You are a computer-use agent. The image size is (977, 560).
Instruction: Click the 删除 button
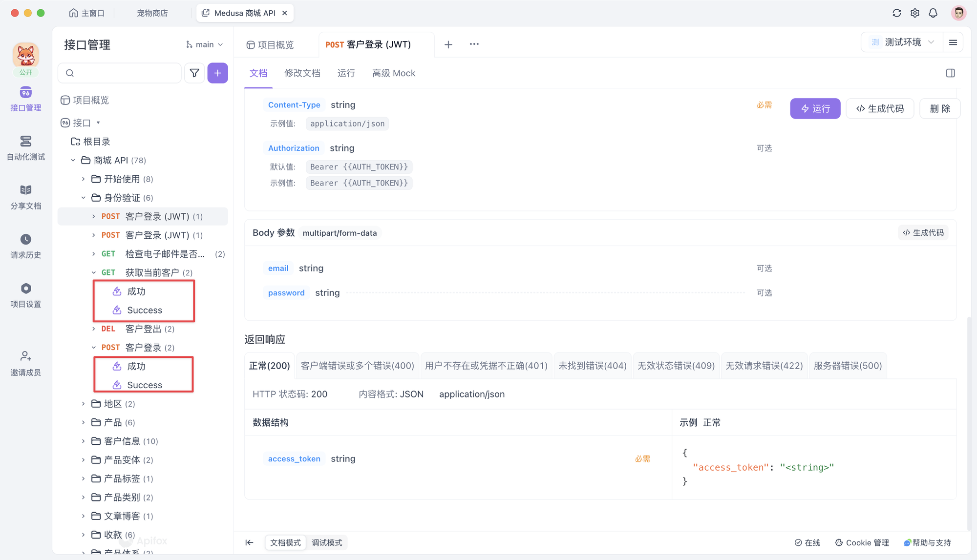click(940, 108)
